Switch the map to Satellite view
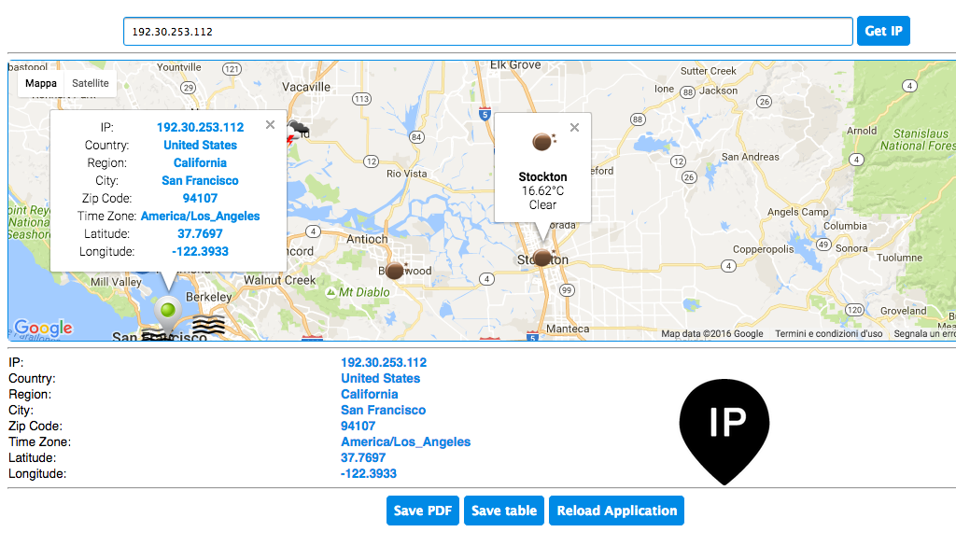Viewport: 956px width, 560px height. [x=90, y=83]
